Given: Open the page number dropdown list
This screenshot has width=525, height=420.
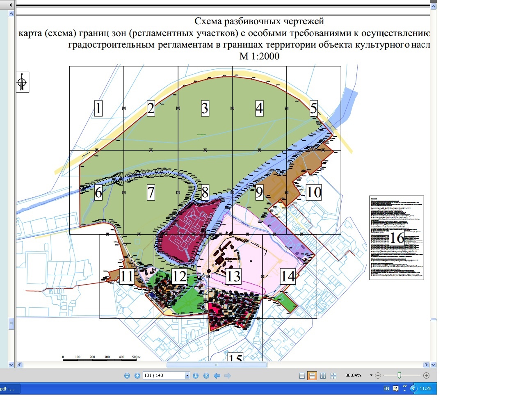Looking at the screenshot, I should pos(187,376).
